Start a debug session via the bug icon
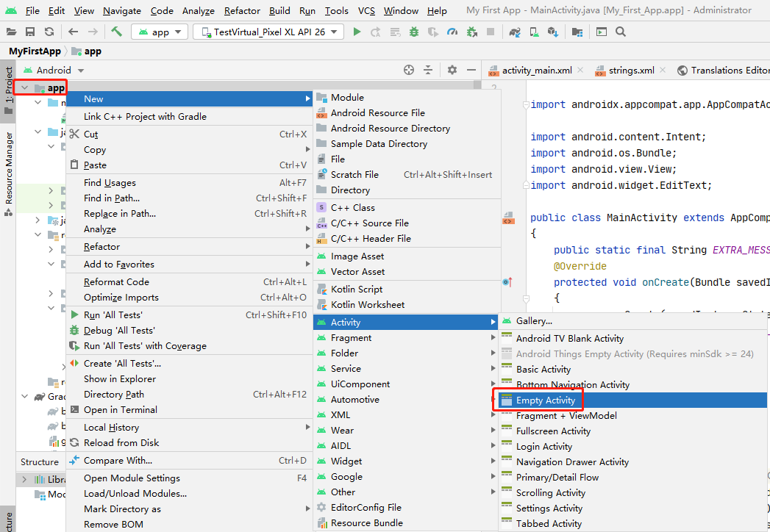This screenshot has width=770, height=532. coord(414,32)
